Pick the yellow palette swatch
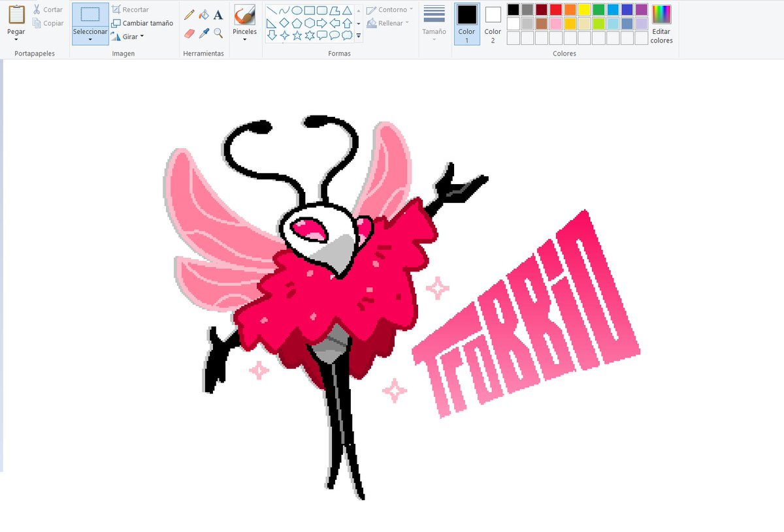 point(585,10)
